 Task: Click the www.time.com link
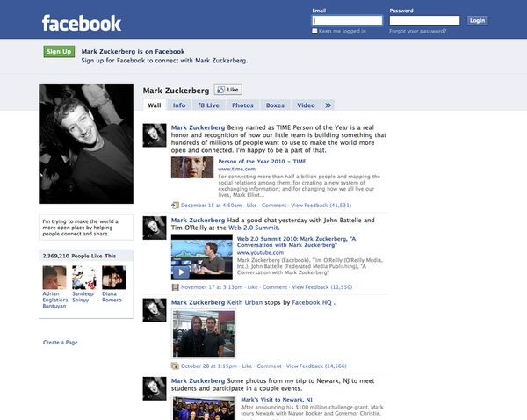[x=236, y=169]
